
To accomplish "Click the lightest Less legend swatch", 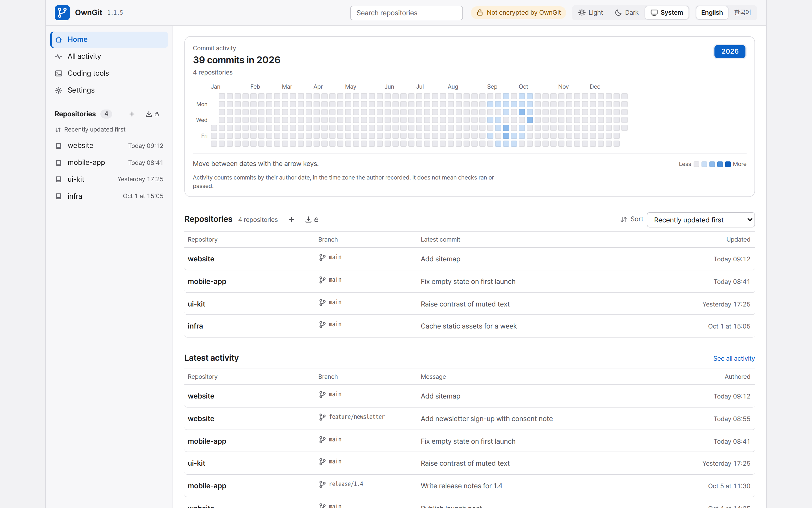I will 696,164.
